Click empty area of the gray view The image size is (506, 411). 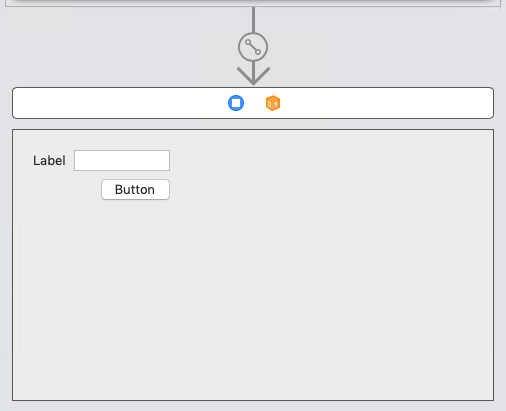300,283
